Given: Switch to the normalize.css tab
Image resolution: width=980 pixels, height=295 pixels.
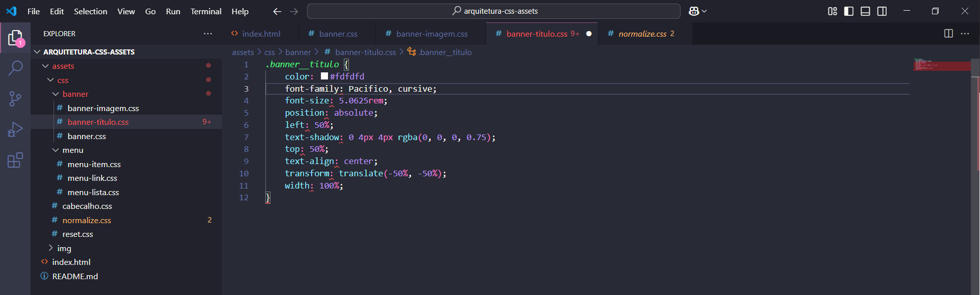Looking at the screenshot, I should 645,34.
